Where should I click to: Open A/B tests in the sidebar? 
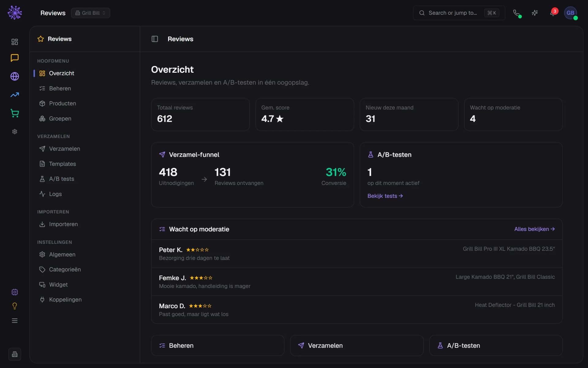[x=85, y=179]
